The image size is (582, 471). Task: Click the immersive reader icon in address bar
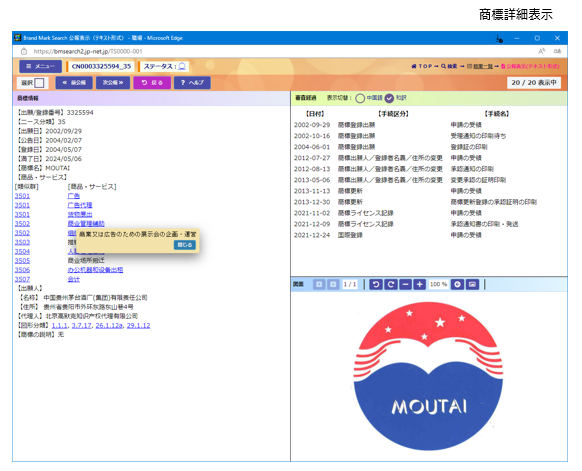point(557,51)
